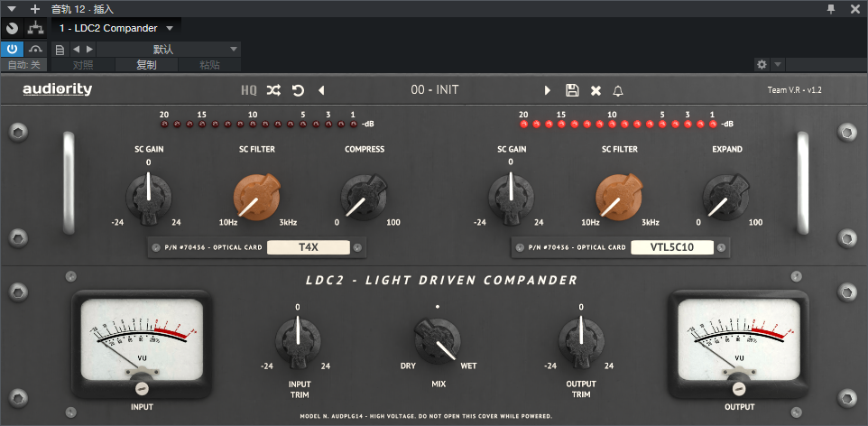Viewport: 868px width, 426px height.
Task: Toggle the HQ high quality mode
Action: (x=249, y=90)
